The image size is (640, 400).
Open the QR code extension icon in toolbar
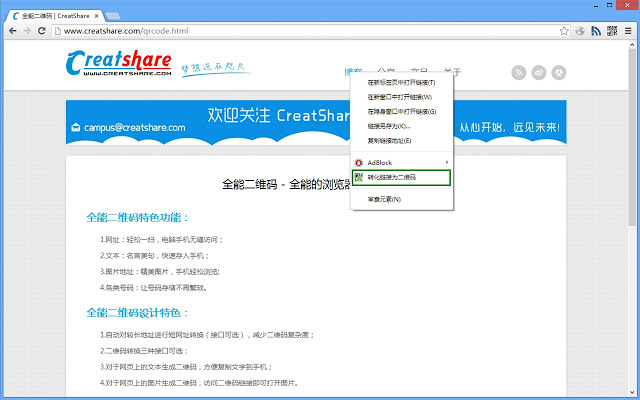click(x=612, y=31)
